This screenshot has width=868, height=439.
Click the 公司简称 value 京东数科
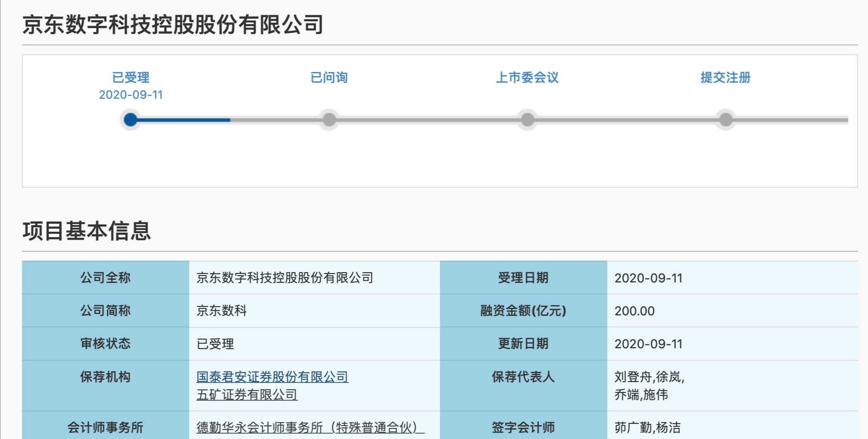(221, 311)
